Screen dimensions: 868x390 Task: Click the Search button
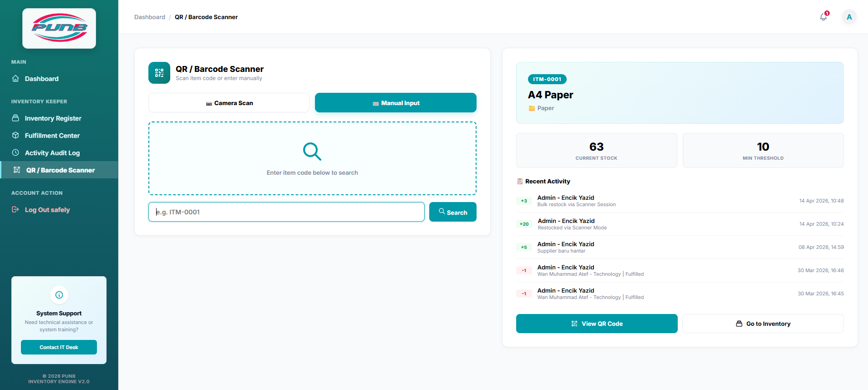coord(453,212)
